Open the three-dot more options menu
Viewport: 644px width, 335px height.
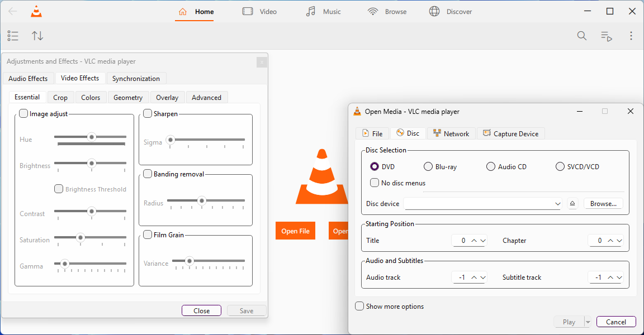click(631, 36)
